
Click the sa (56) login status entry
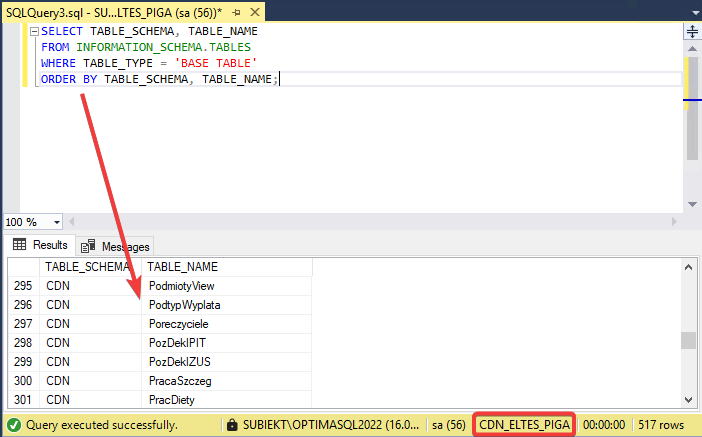click(x=449, y=424)
